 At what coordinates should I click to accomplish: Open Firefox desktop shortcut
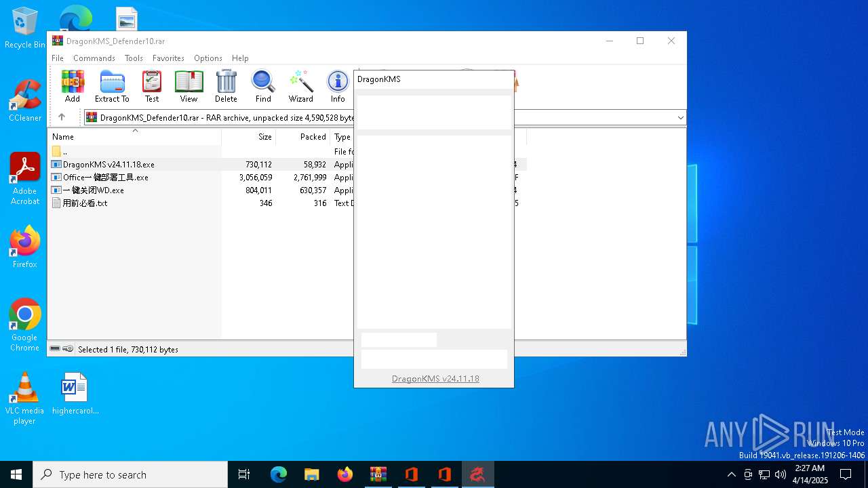pos(25,247)
